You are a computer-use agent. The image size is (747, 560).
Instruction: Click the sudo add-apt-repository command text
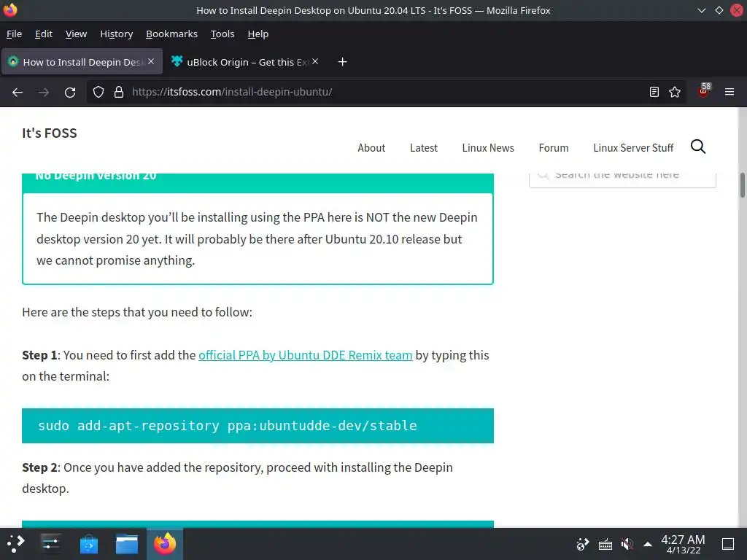(228, 426)
